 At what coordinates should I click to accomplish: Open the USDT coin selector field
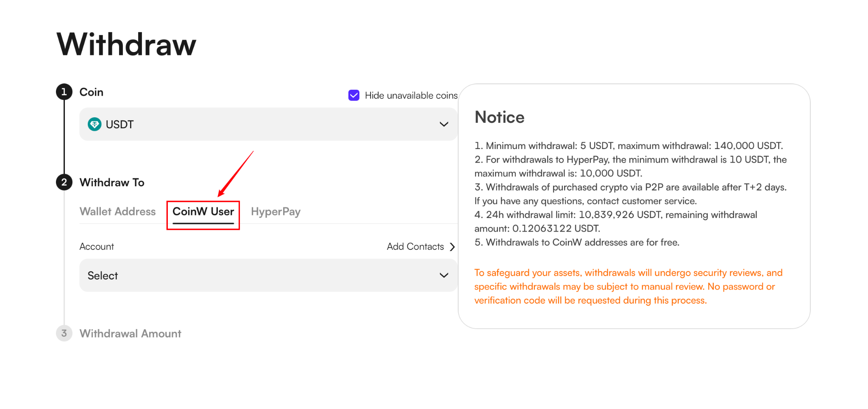tap(268, 124)
